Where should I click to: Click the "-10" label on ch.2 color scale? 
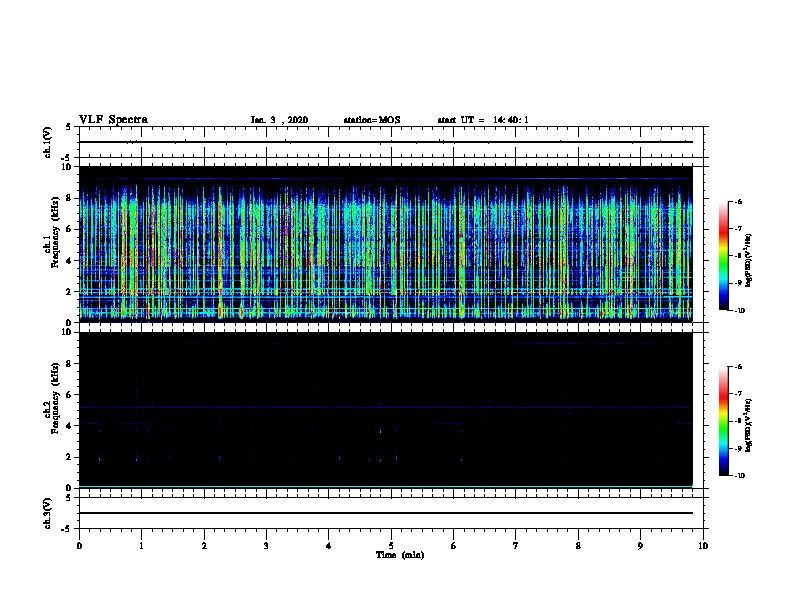739,476
